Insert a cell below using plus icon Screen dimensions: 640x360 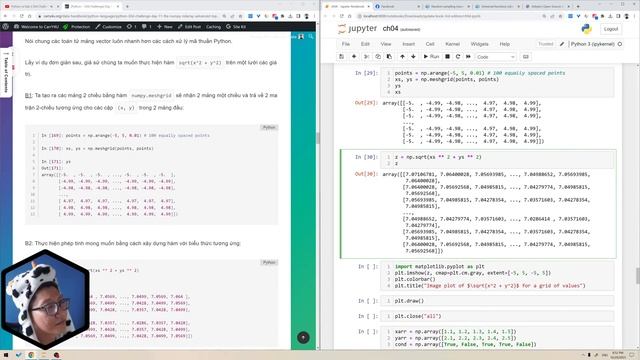click(354, 57)
